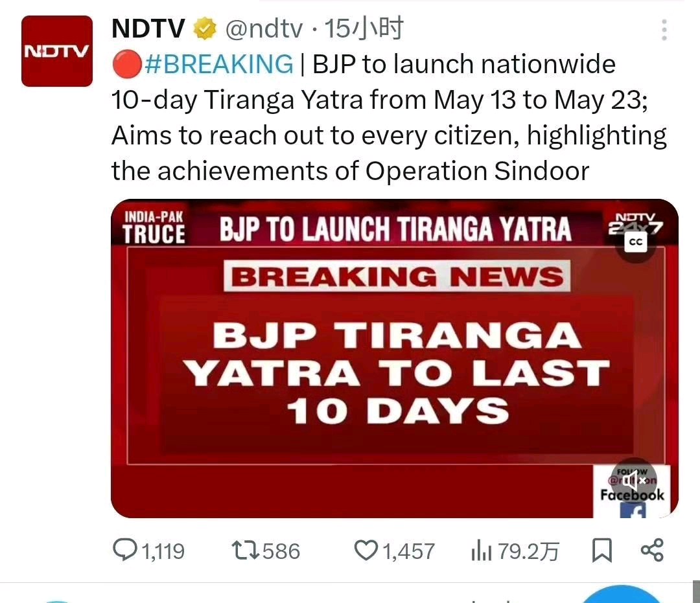Click the NDTV display name
This screenshot has height=603, width=700.
(148, 29)
